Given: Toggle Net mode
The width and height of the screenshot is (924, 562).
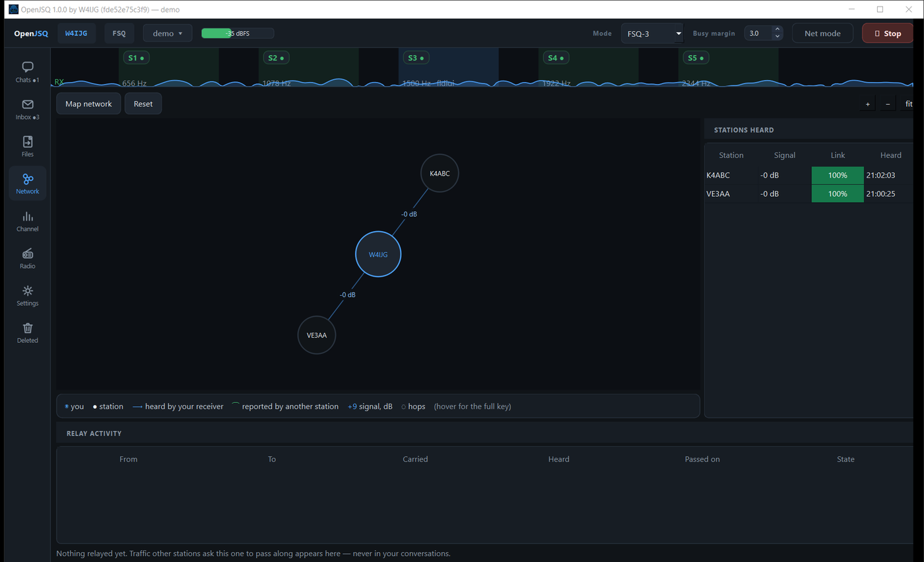Looking at the screenshot, I should click(822, 33).
